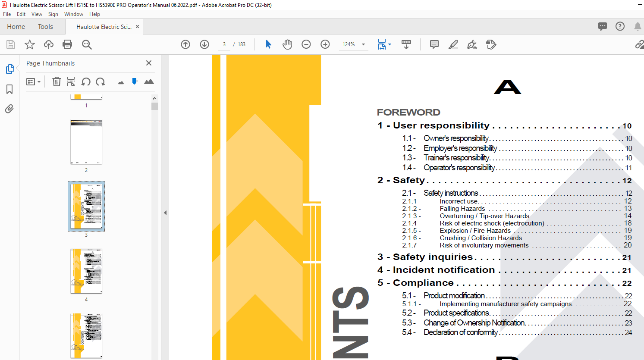The image size is (644, 360).
Task: Open the help question mark icon
Action: click(620, 26)
